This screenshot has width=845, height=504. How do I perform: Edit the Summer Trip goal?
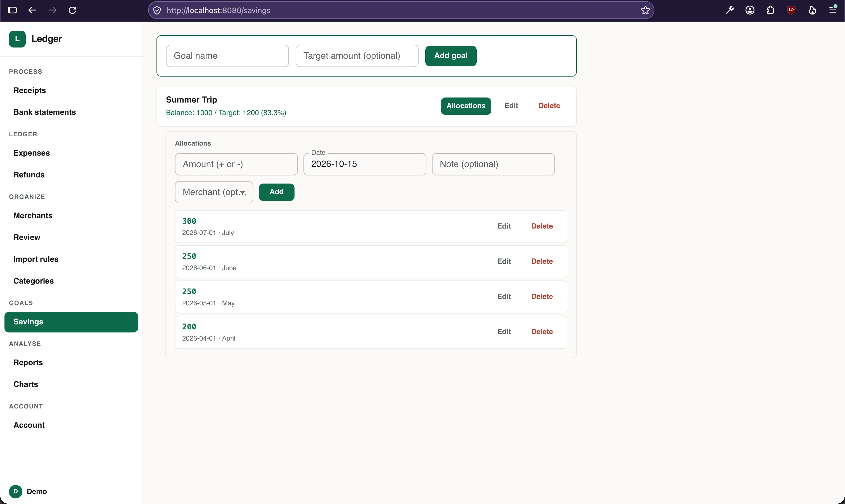[x=511, y=106]
